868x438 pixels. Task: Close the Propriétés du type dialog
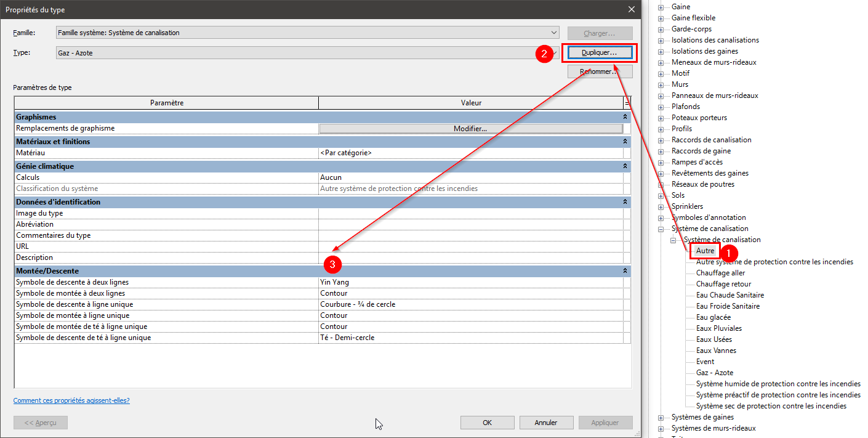631,9
